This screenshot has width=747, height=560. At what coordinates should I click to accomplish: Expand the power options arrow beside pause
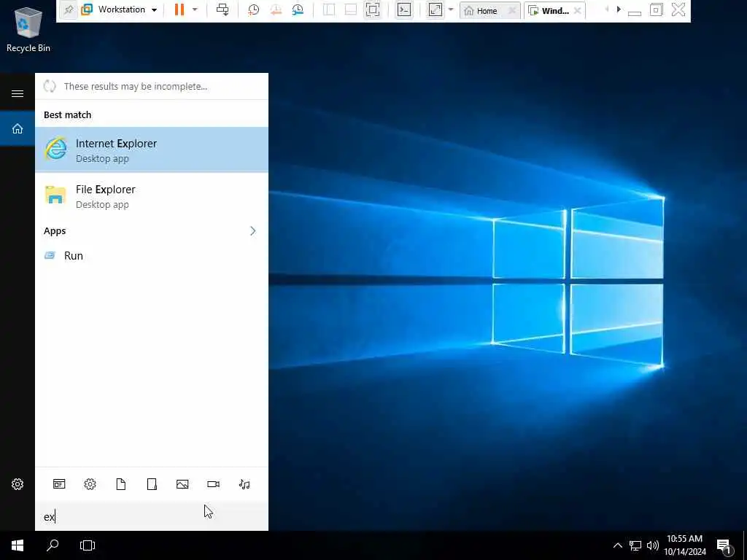point(195,9)
